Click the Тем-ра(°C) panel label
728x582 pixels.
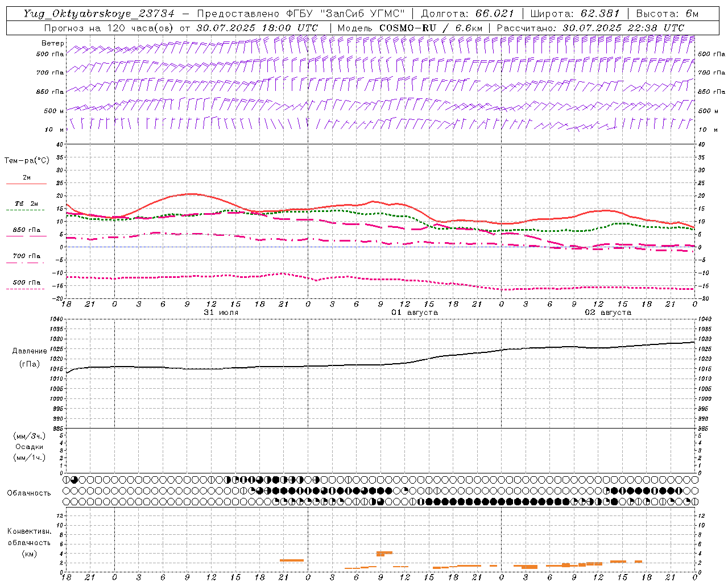coord(27,161)
